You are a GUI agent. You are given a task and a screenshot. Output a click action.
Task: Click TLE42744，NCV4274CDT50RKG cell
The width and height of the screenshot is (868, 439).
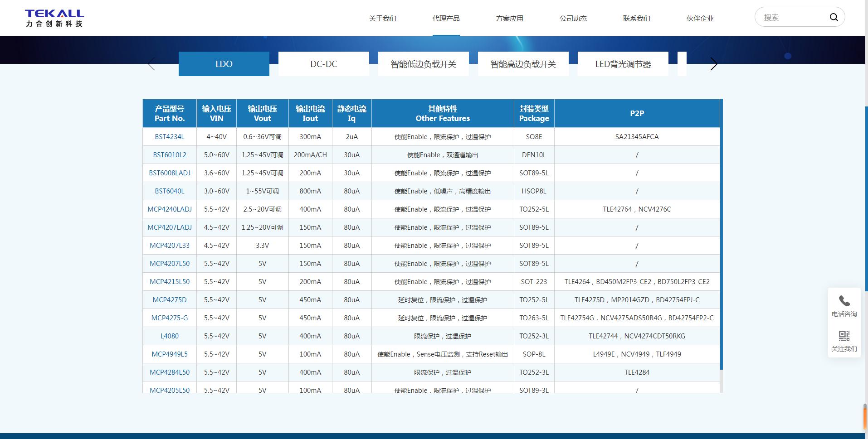coord(637,336)
